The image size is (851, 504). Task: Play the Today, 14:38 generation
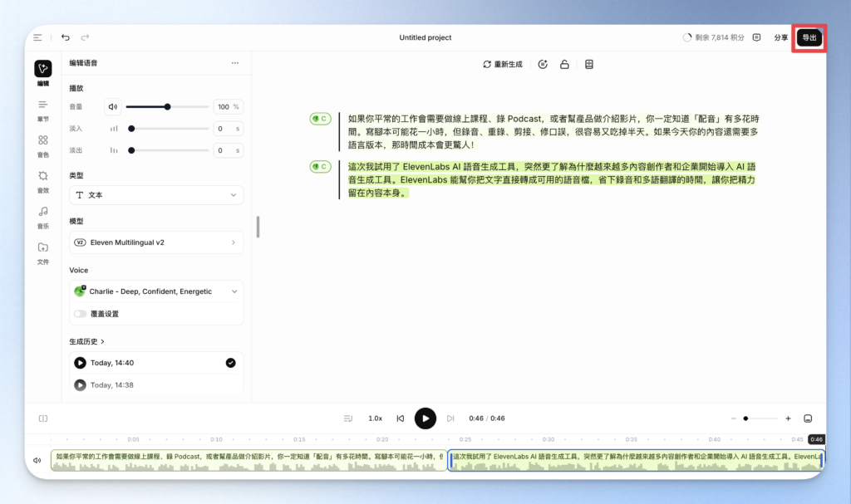80,385
